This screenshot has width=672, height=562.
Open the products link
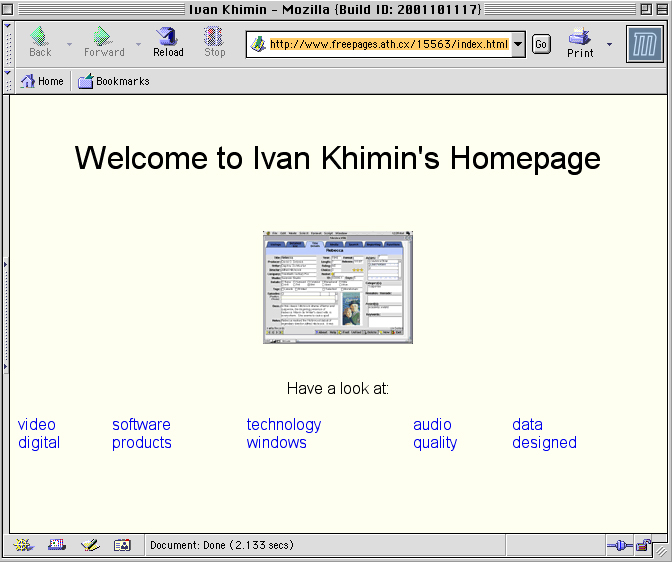click(142, 442)
